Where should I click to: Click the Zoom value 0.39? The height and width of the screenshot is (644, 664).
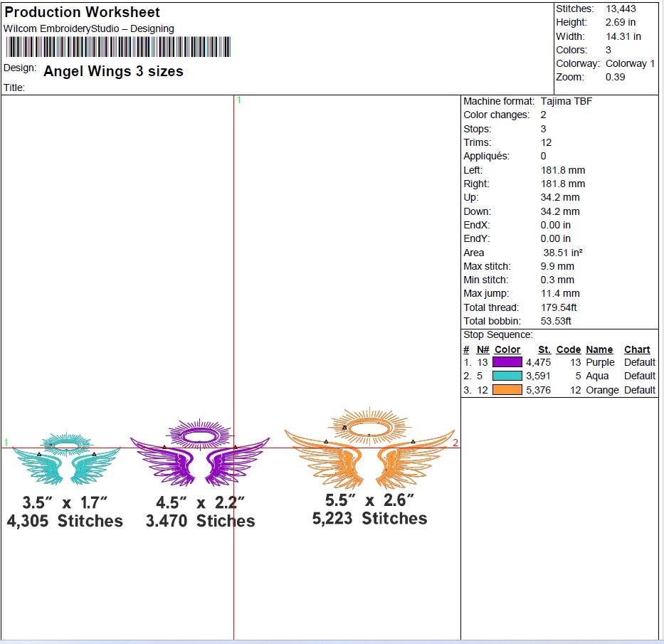pyautogui.click(x=616, y=77)
